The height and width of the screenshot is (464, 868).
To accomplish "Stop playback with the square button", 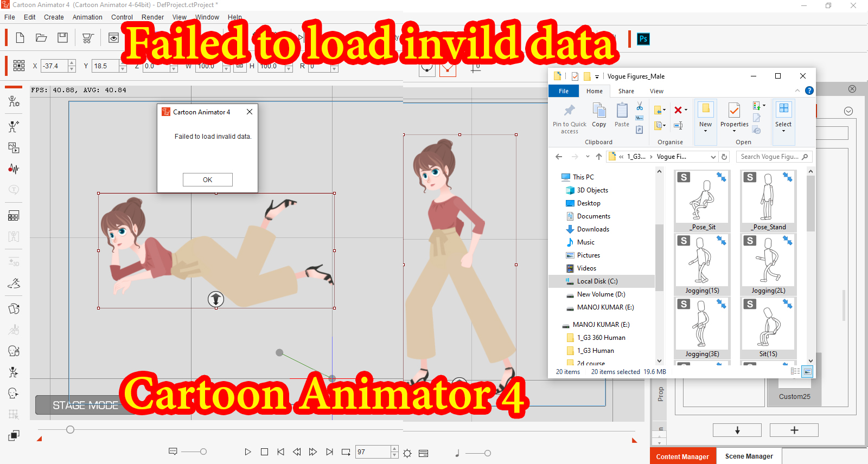I will [264, 452].
